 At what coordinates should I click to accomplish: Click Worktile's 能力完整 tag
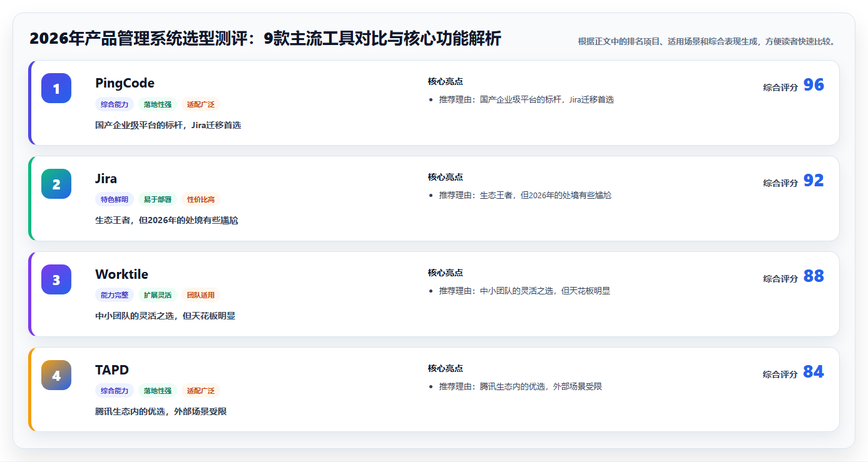(115, 295)
